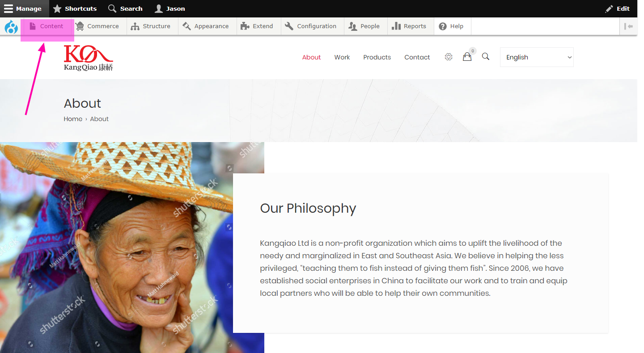Go to the Products navigation link
644x353 pixels.
coord(377,57)
